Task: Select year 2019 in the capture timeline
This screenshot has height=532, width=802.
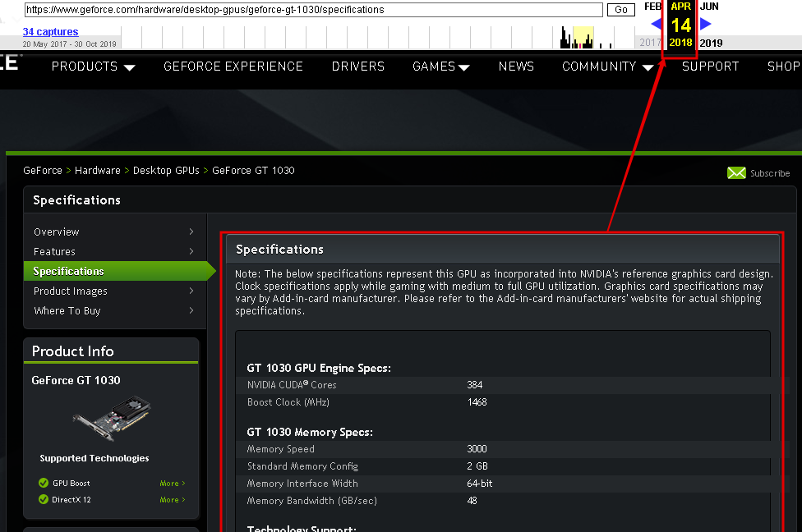Action: pyautogui.click(x=711, y=44)
